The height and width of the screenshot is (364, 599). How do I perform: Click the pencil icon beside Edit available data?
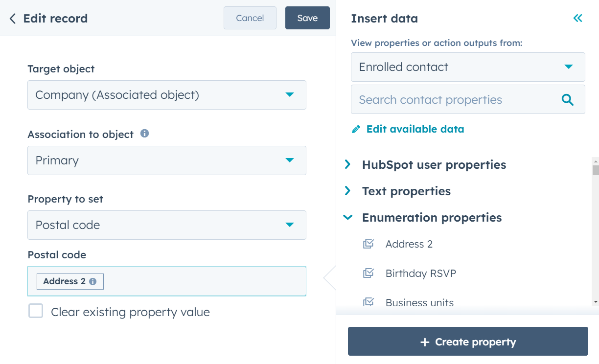tap(356, 129)
